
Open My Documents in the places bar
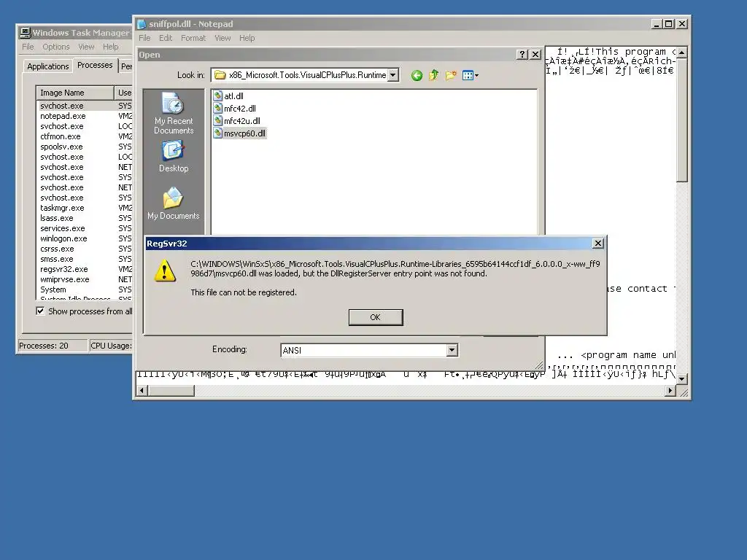coord(174,203)
